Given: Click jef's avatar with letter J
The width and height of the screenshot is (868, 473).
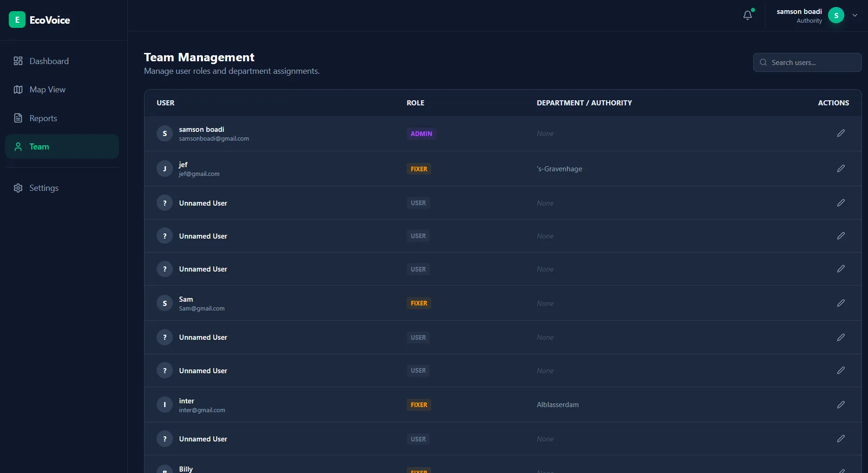Looking at the screenshot, I should point(164,168).
